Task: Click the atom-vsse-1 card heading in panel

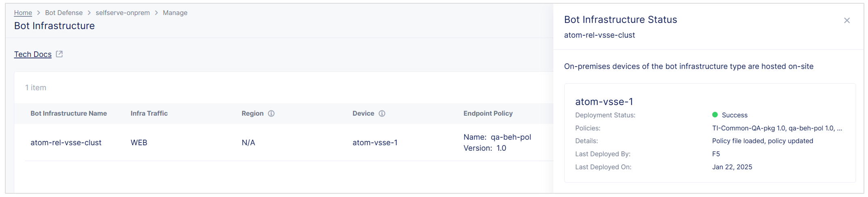Action: 604,102
